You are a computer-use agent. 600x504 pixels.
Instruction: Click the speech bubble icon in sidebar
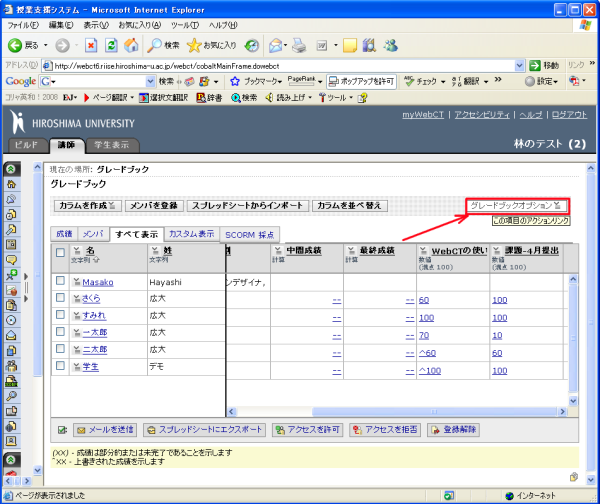click(x=11, y=260)
